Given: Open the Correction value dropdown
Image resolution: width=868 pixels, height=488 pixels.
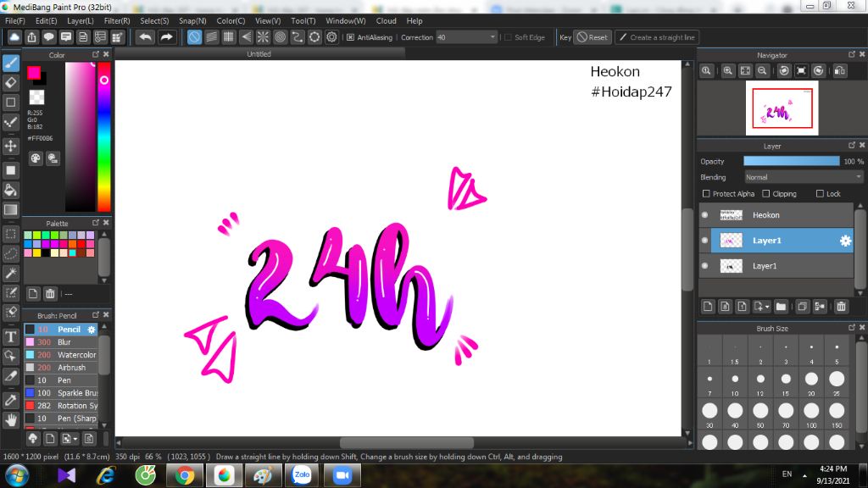Looking at the screenshot, I should tap(492, 37).
